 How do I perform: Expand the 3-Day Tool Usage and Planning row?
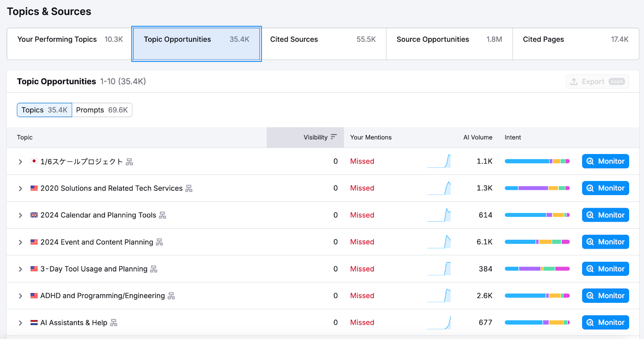click(x=20, y=269)
